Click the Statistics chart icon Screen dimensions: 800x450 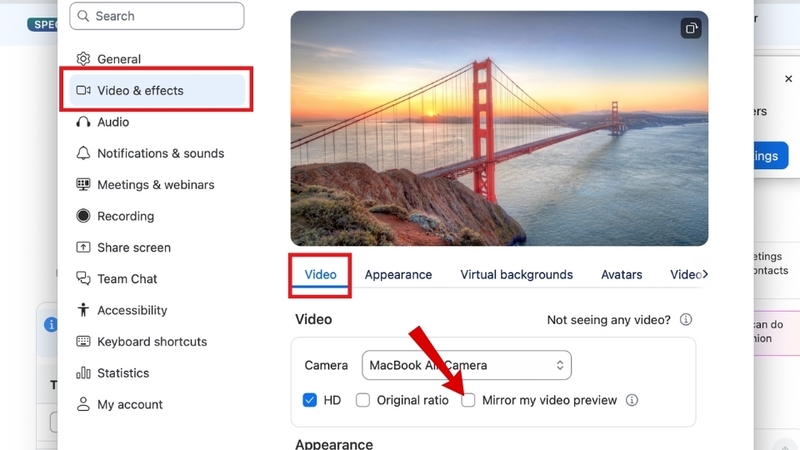pyautogui.click(x=84, y=373)
